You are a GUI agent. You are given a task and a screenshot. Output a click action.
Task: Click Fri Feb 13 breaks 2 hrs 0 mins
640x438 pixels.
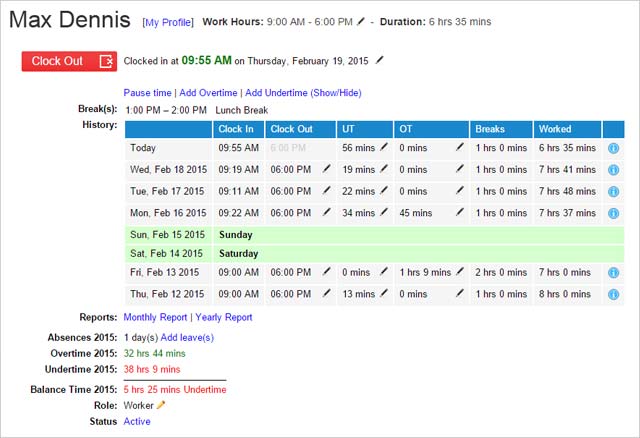coord(501,273)
